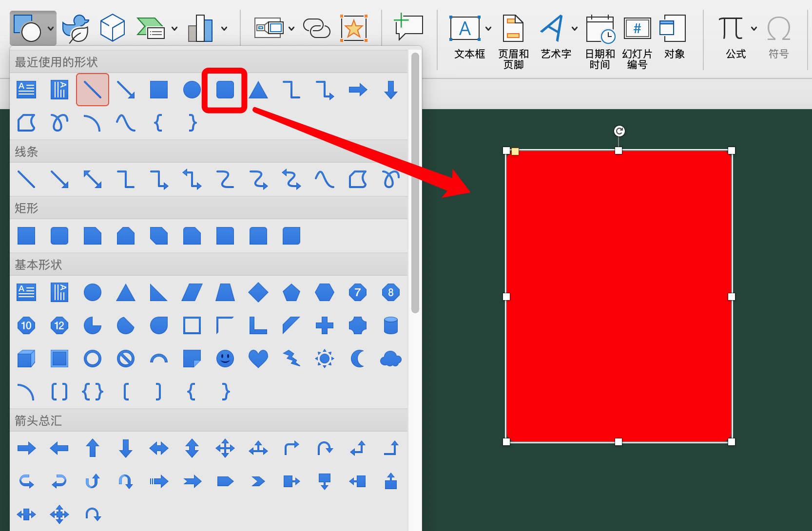Insert the cylinder shape
This screenshot has width=812, height=531.
pyautogui.click(x=390, y=326)
